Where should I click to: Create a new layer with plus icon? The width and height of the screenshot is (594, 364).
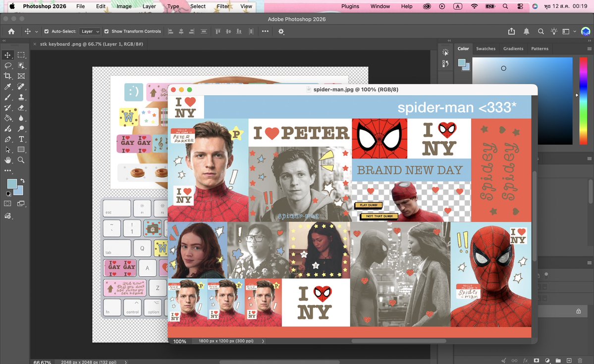click(x=569, y=361)
